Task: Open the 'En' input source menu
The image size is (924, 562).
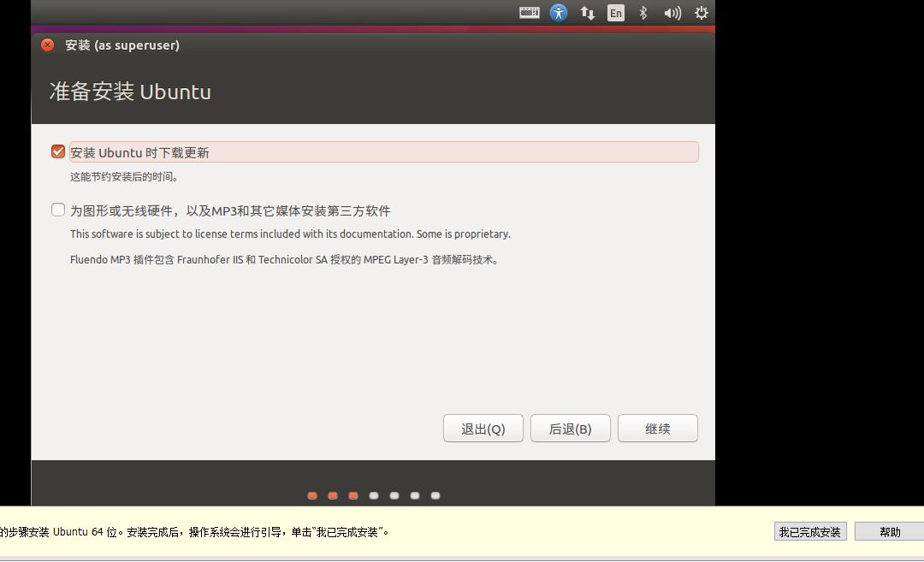Action: tap(615, 12)
